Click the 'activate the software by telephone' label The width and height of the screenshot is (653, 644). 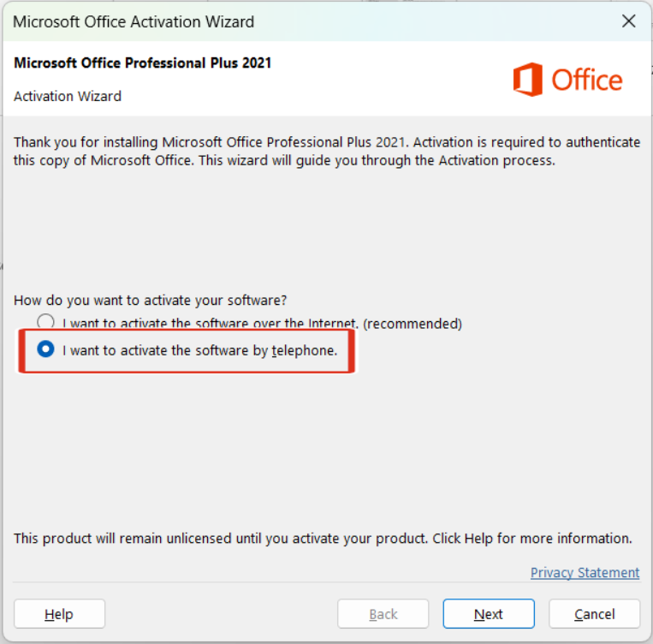click(x=200, y=350)
